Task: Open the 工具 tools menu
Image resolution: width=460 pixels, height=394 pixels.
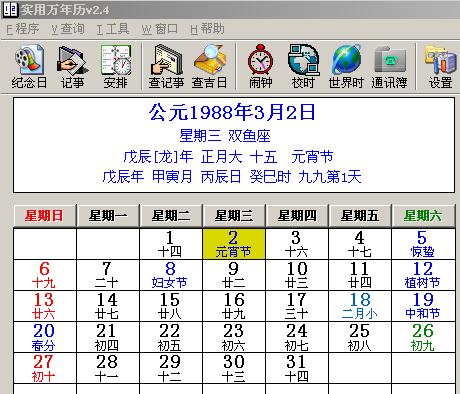Action: point(113,29)
